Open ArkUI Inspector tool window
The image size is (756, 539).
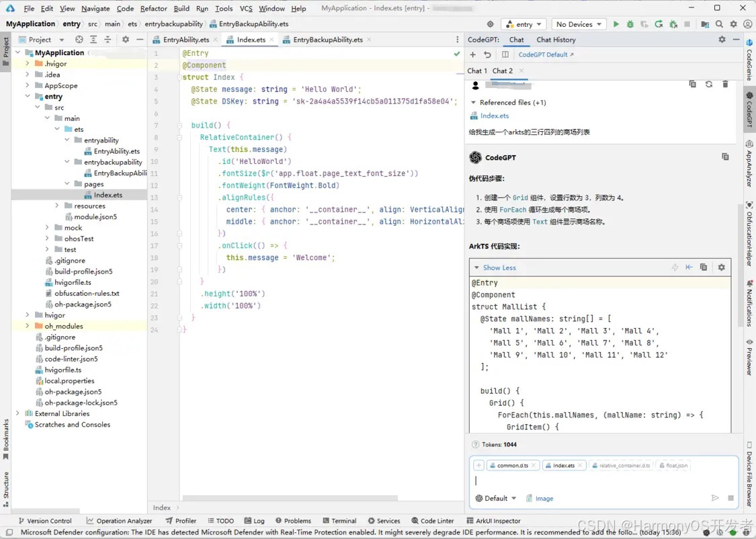click(x=494, y=521)
